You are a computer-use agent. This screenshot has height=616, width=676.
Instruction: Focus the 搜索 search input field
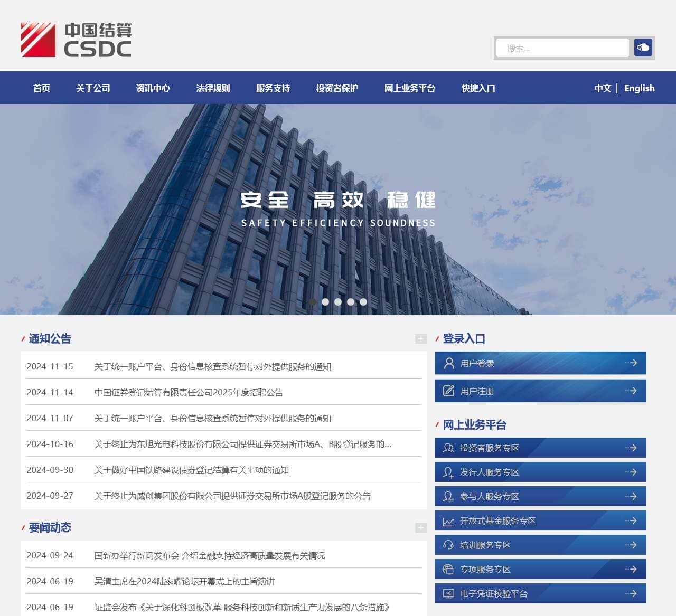pos(562,48)
